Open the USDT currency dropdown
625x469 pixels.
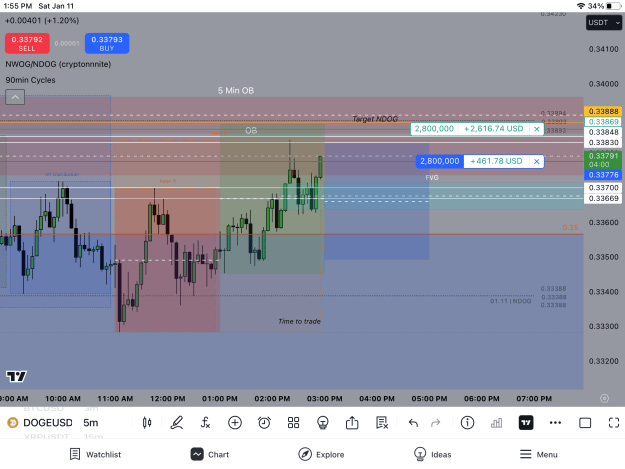click(604, 23)
